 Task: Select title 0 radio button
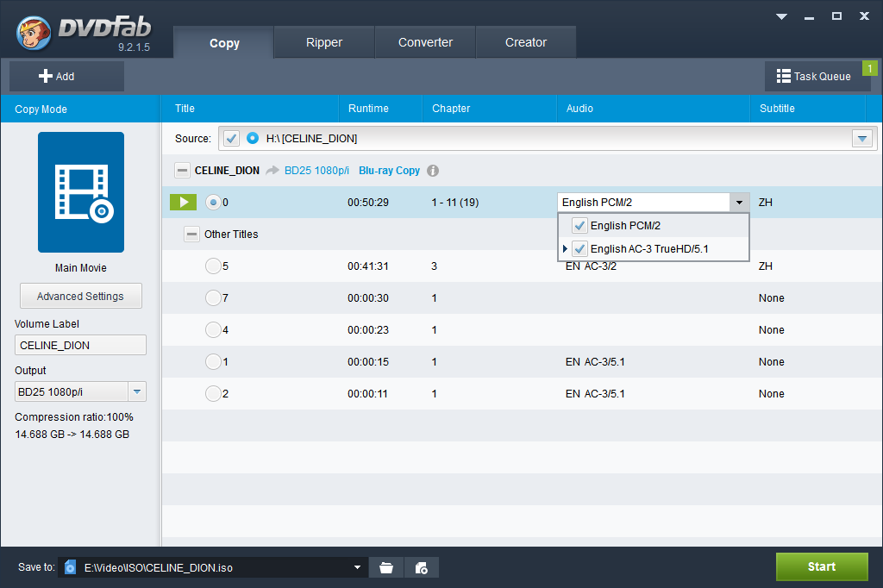click(x=213, y=203)
